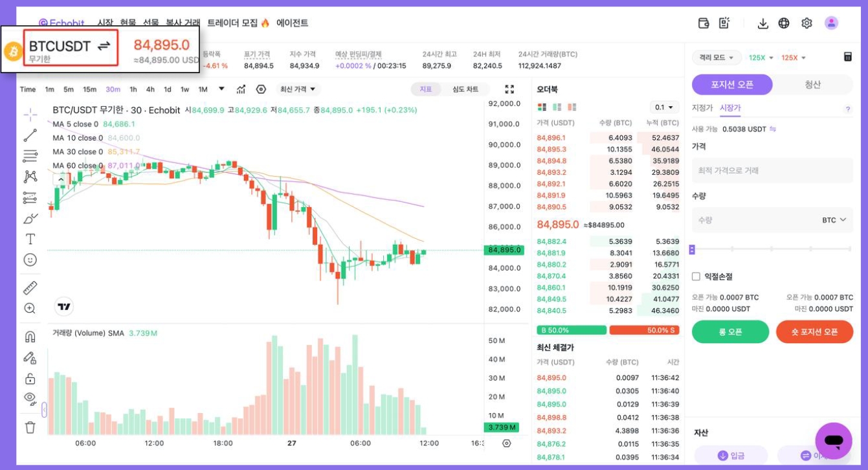Open the chart bottom settings gear
868x470 pixels.
pyautogui.click(x=507, y=443)
